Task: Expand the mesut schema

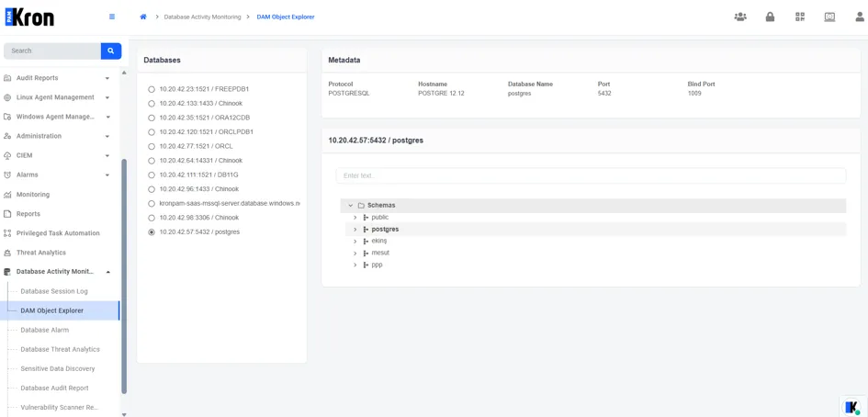Action: click(x=355, y=254)
